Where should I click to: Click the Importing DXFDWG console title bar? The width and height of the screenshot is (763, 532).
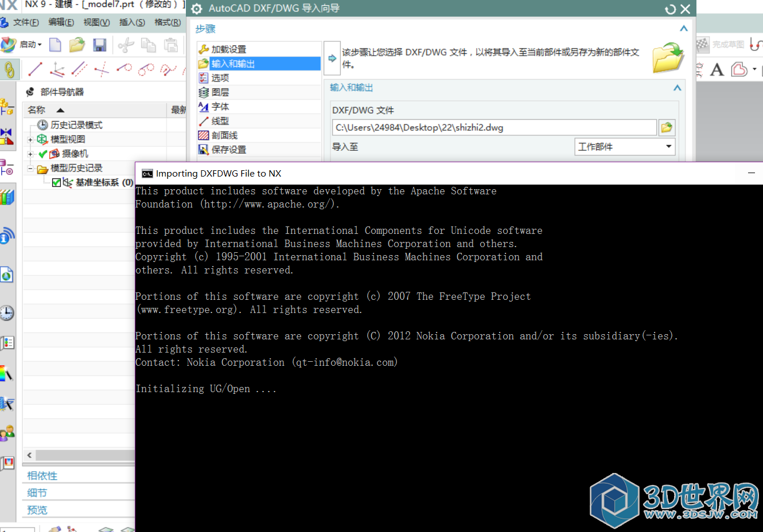449,174
